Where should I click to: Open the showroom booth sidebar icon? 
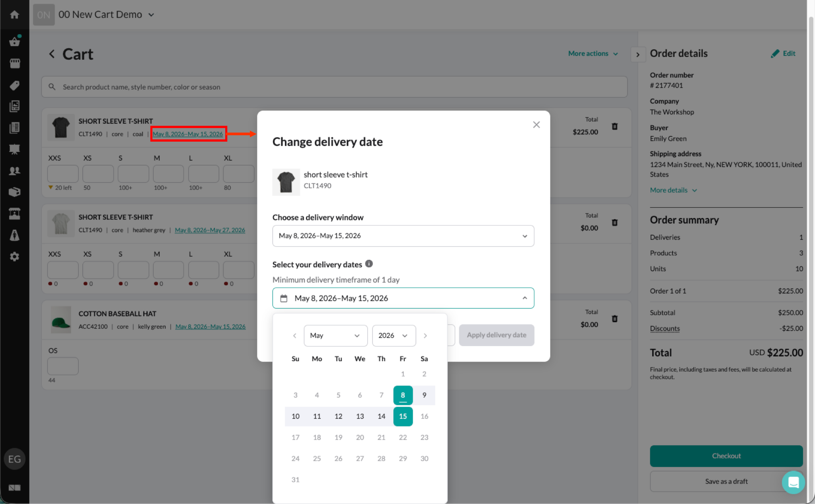(x=14, y=214)
